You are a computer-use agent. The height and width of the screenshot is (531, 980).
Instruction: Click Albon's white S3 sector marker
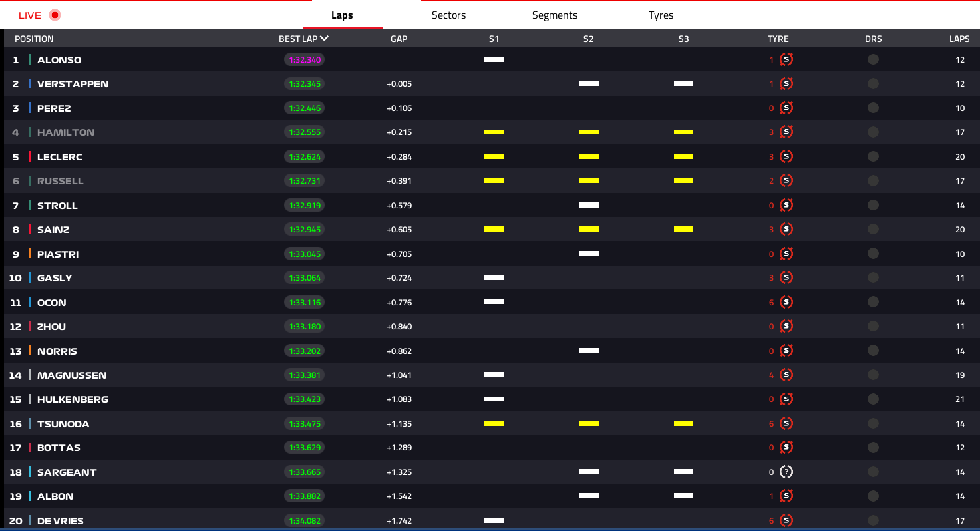[684, 496]
